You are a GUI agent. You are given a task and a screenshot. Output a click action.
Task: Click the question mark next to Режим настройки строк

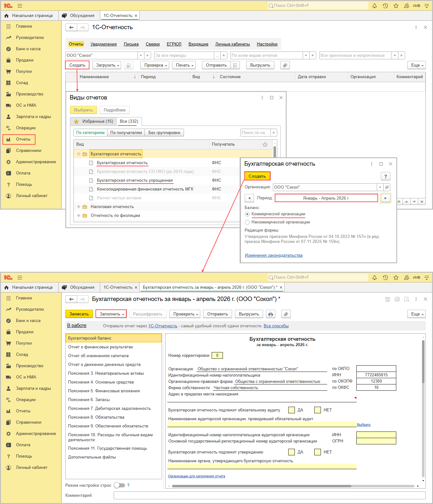(128, 485)
